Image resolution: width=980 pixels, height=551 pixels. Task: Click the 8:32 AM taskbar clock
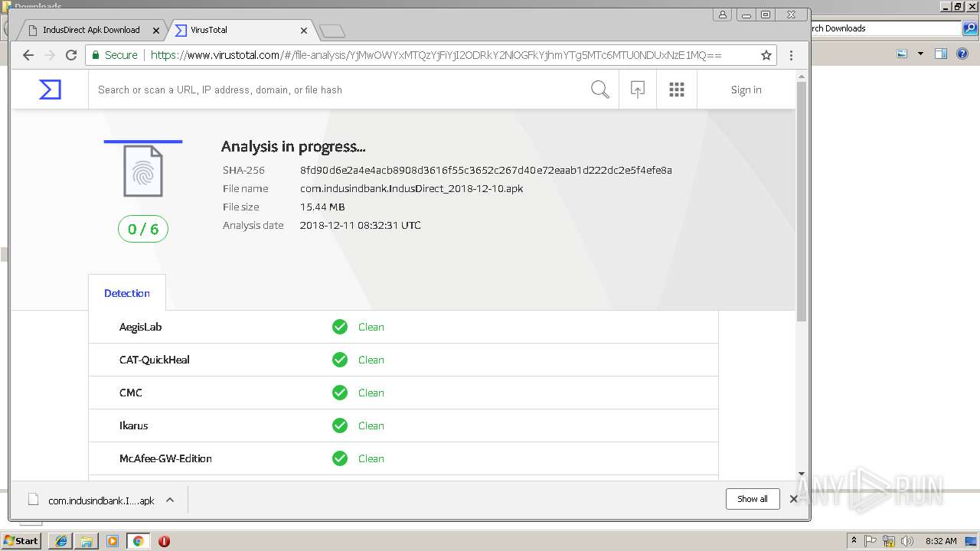click(x=941, y=541)
